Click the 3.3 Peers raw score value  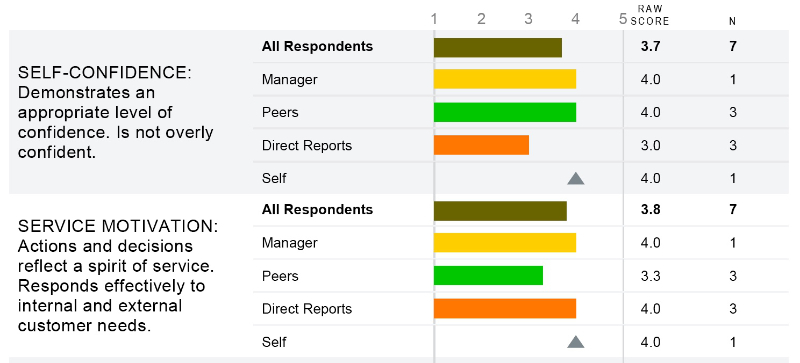651,276
